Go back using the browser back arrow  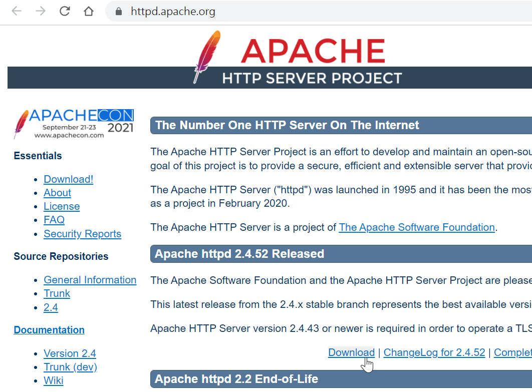coord(17,11)
